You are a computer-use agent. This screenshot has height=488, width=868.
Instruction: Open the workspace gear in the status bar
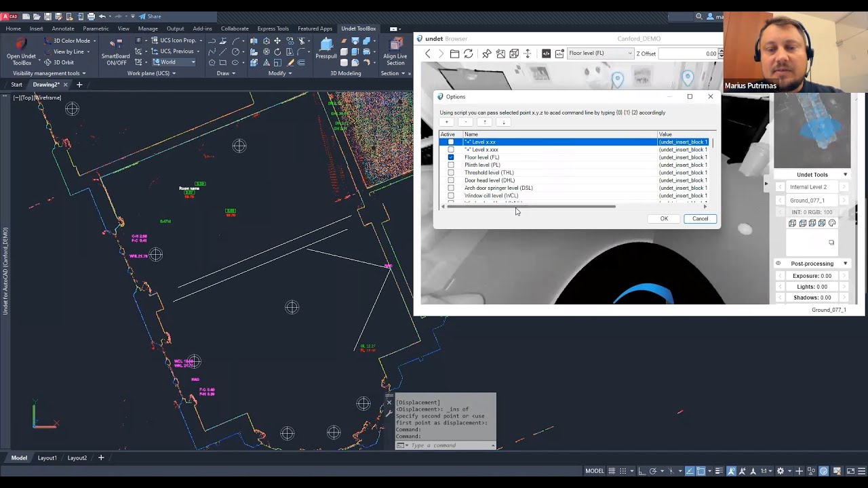pyautogui.click(x=781, y=471)
